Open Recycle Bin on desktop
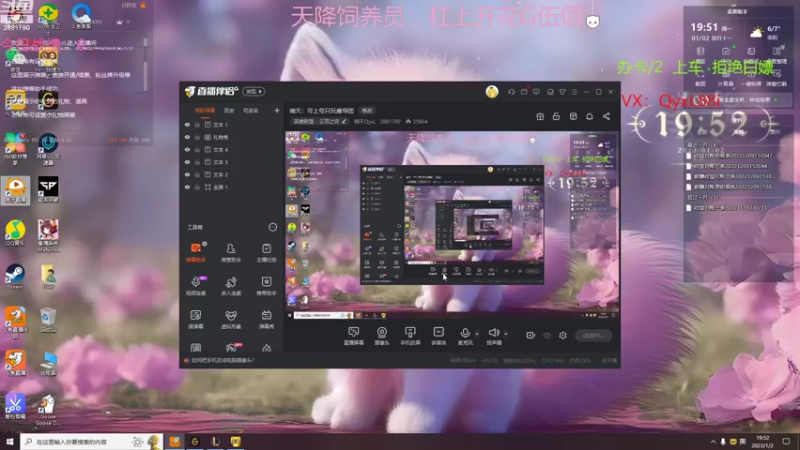This screenshot has height=450, width=800. click(x=48, y=320)
